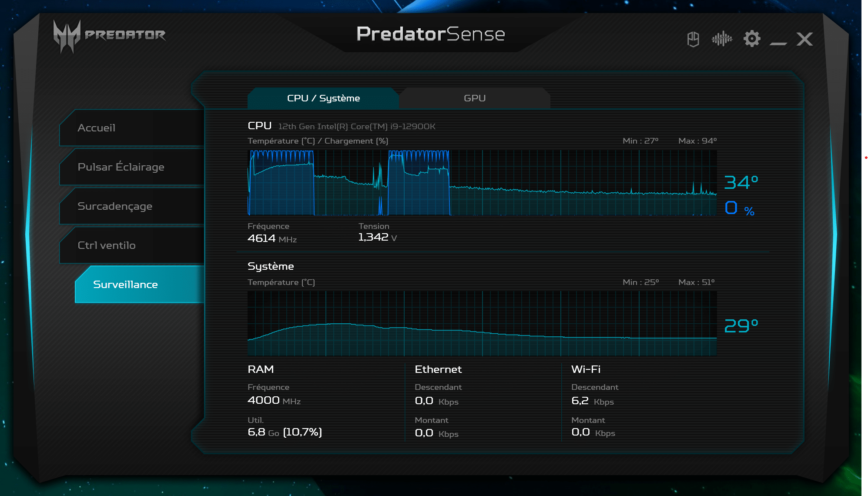Open the sound waveform icon

(722, 39)
